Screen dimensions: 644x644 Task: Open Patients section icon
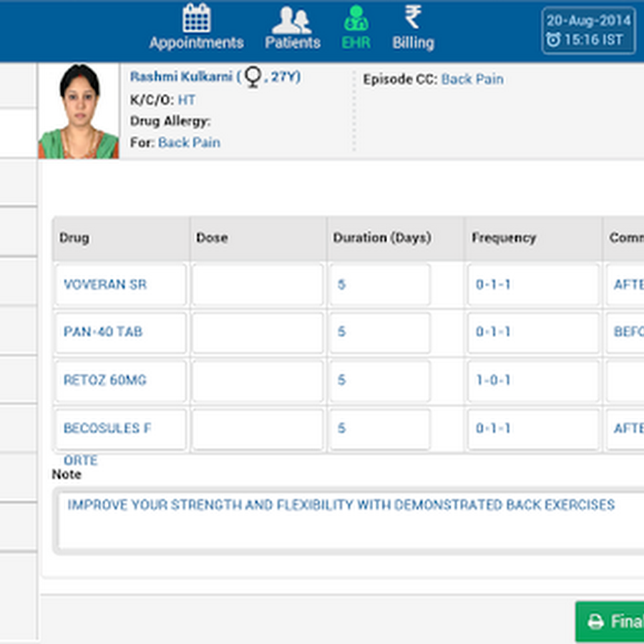292,21
